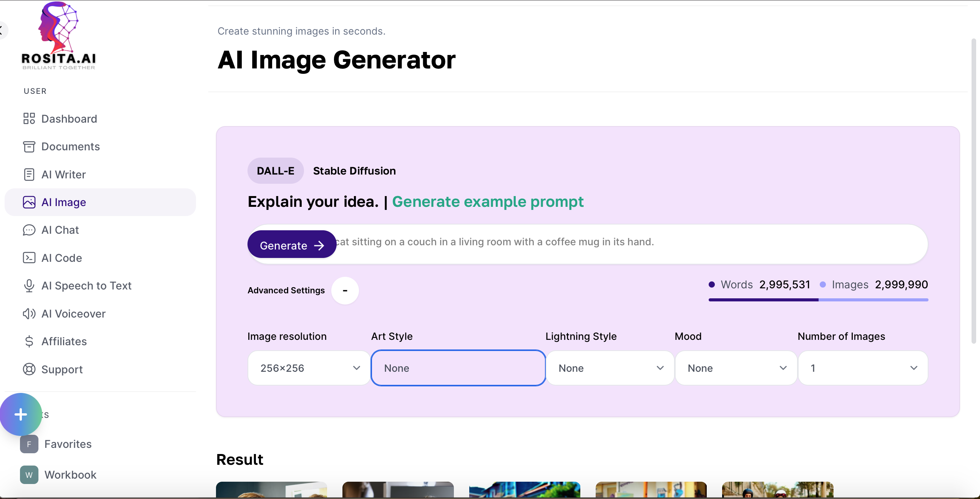Click the Generate button

(x=292, y=245)
